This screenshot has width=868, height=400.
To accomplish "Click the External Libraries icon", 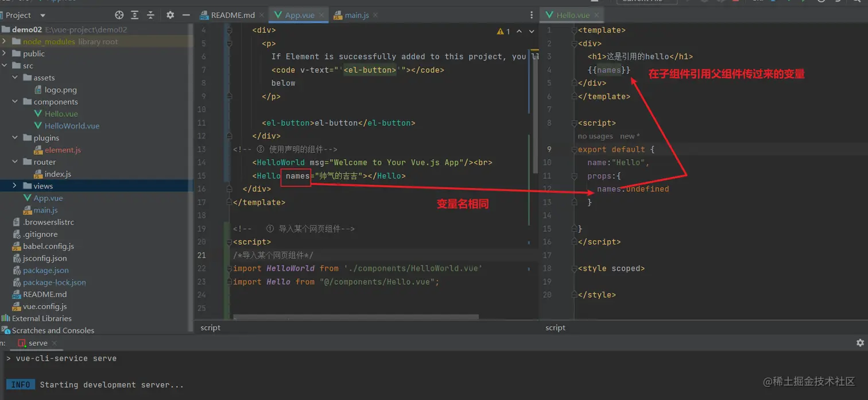I will [6, 318].
